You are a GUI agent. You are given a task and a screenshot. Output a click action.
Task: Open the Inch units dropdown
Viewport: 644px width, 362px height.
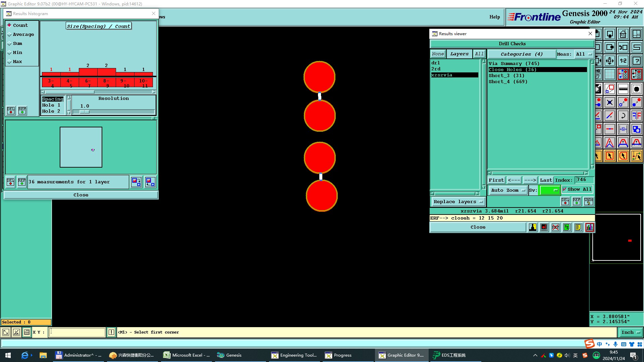point(630,332)
